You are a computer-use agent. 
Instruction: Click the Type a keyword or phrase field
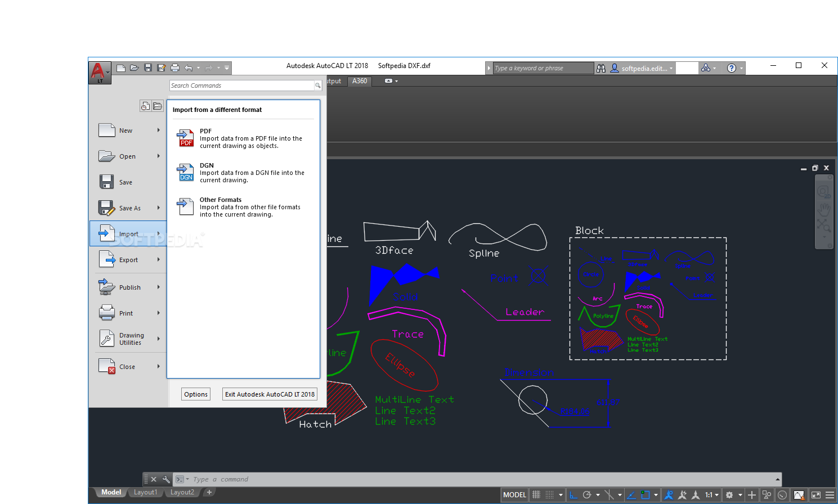pyautogui.click(x=543, y=68)
